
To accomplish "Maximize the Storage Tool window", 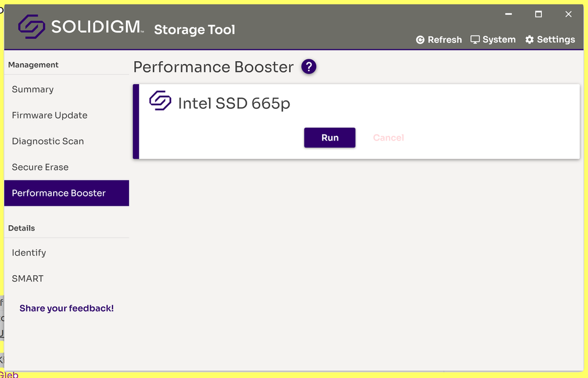I will [x=538, y=14].
